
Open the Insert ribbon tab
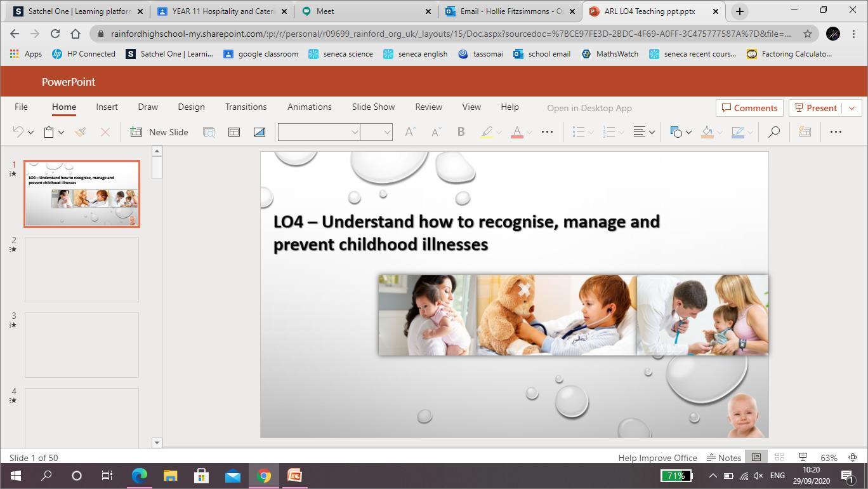pyautogui.click(x=107, y=107)
